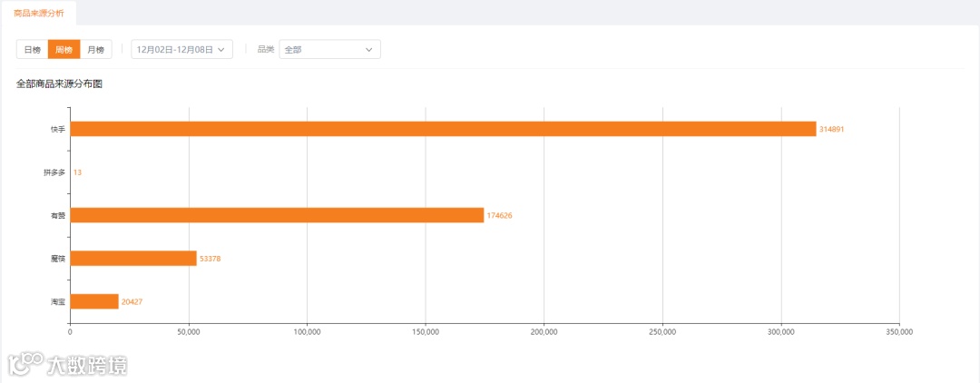
Task: Click the chevron arrow in the 全部 selector
Action: (369, 50)
